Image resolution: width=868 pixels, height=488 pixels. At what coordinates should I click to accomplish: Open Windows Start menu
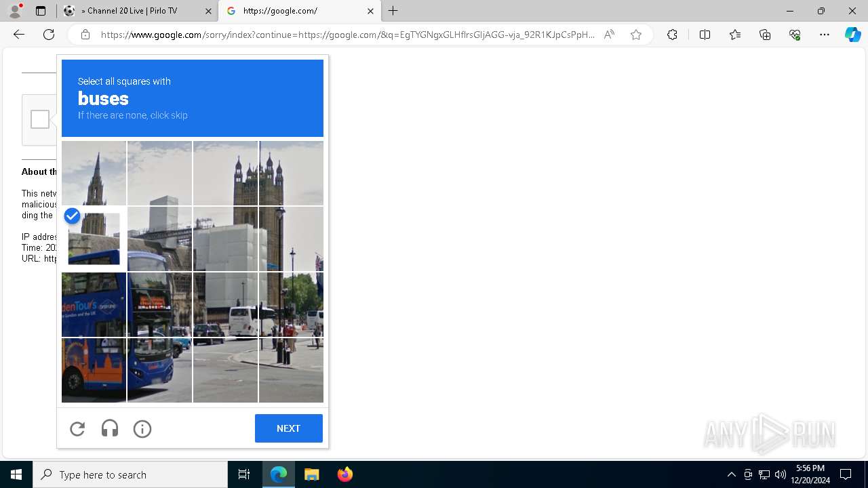tap(16, 474)
